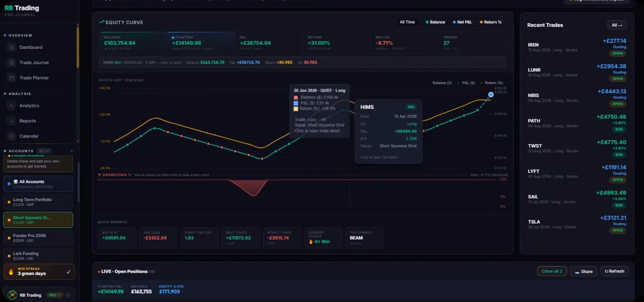
Task: Expand all recent trades with All arrow
Action: pyautogui.click(x=617, y=25)
